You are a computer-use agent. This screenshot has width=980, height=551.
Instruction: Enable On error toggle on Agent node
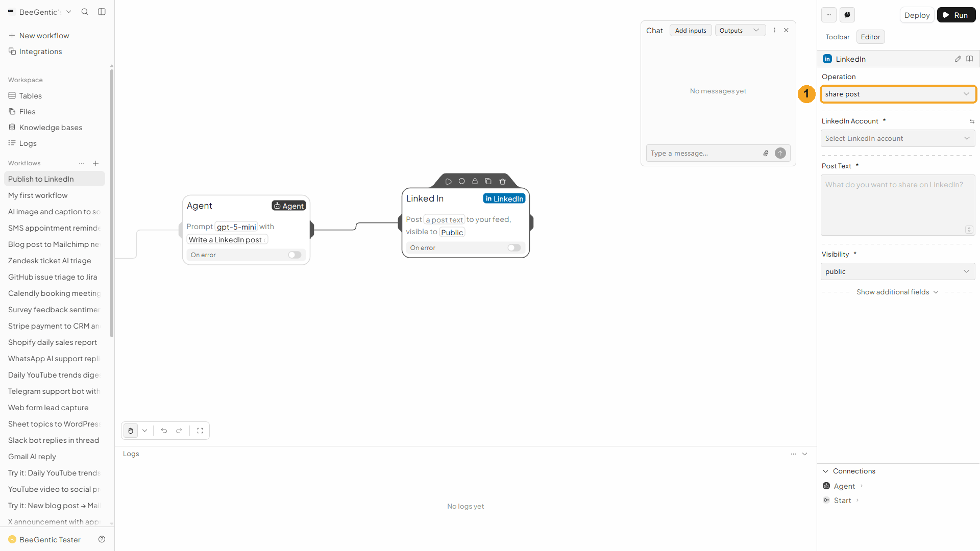[295, 255]
